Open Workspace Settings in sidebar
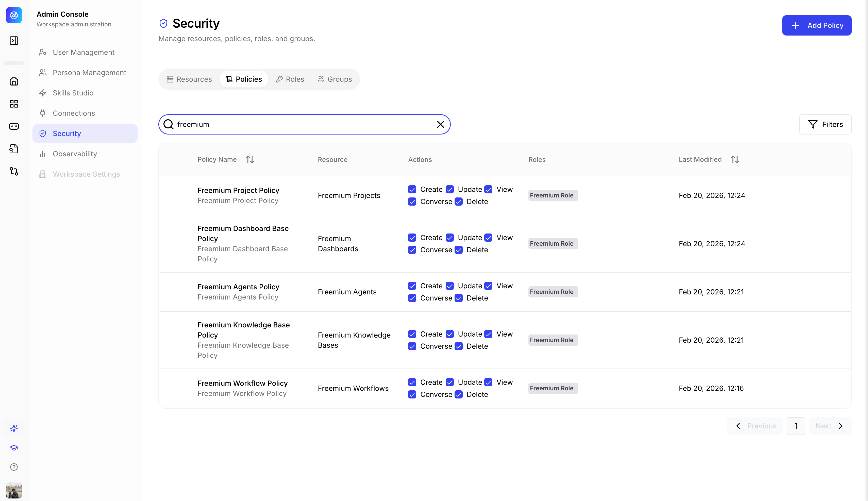Image resolution: width=868 pixels, height=501 pixels. click(85, 174)
